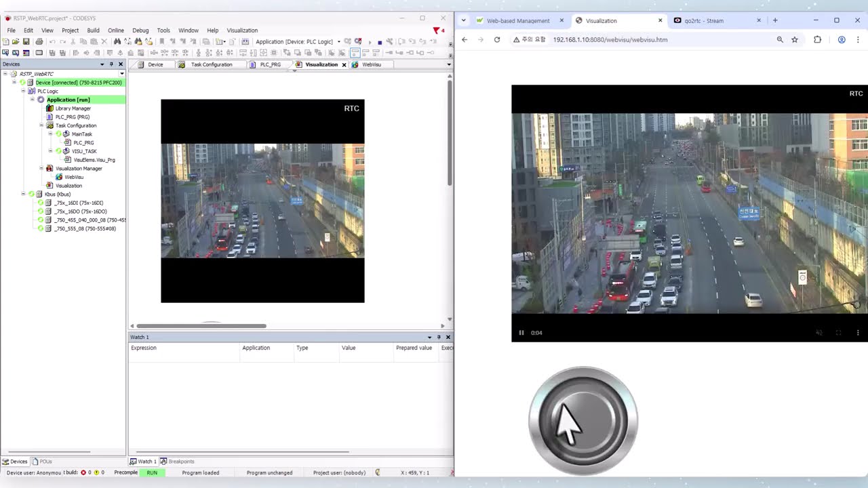Open the Visualization menu in menu bar
The image size is (868, 488).
click(x=242, y=30)
